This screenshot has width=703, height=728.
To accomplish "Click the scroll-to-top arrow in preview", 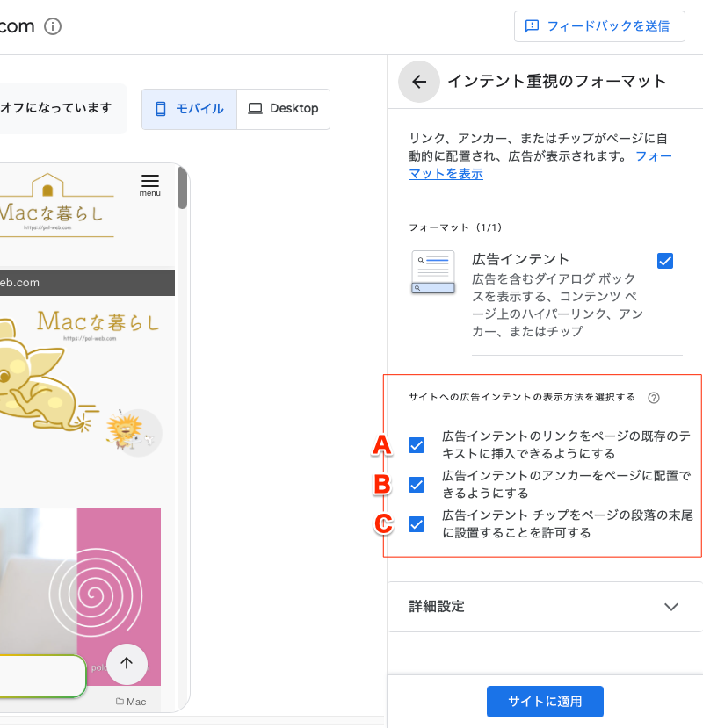I will click(127, 664).
